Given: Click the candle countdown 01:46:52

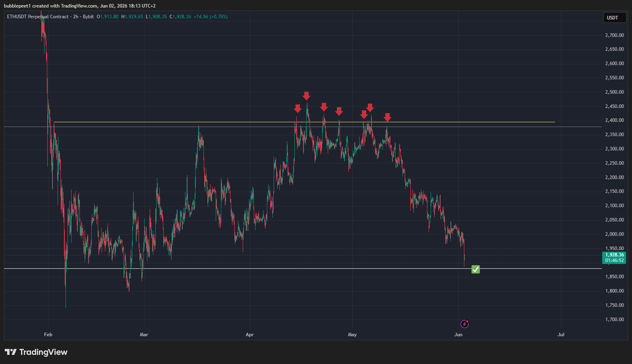Looking at the screenshot, I should [615, 260].
